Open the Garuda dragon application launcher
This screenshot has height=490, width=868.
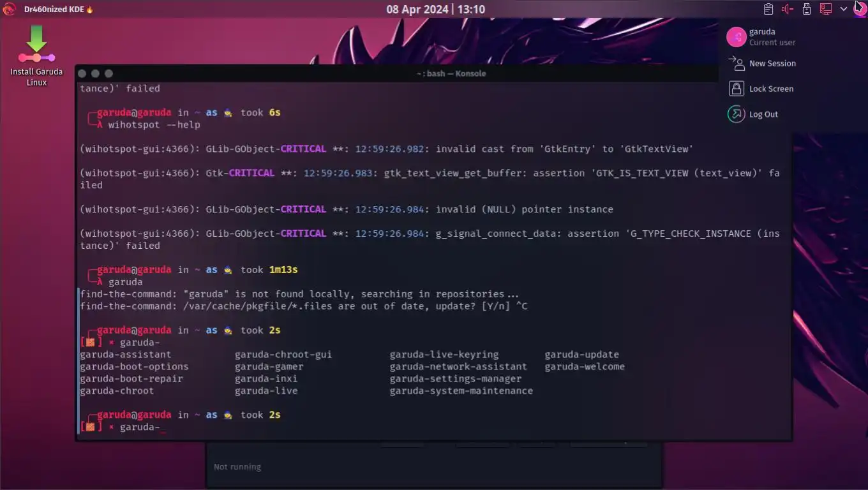click(x=9, y=9)
